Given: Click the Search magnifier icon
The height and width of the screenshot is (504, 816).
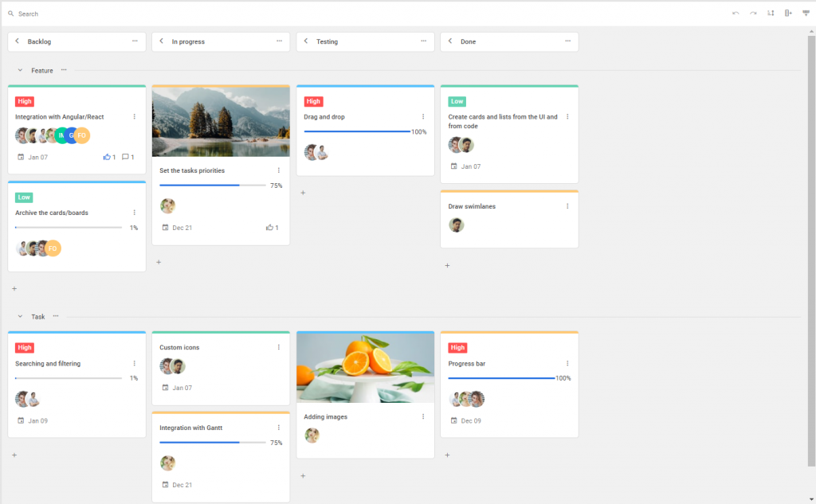Looking at the screenshot, I should point(10,13).
